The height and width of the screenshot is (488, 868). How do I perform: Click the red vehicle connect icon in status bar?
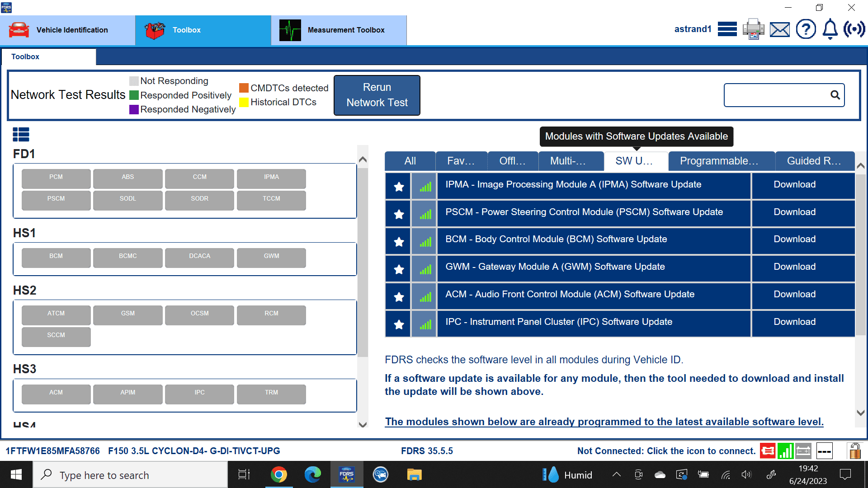767,450
